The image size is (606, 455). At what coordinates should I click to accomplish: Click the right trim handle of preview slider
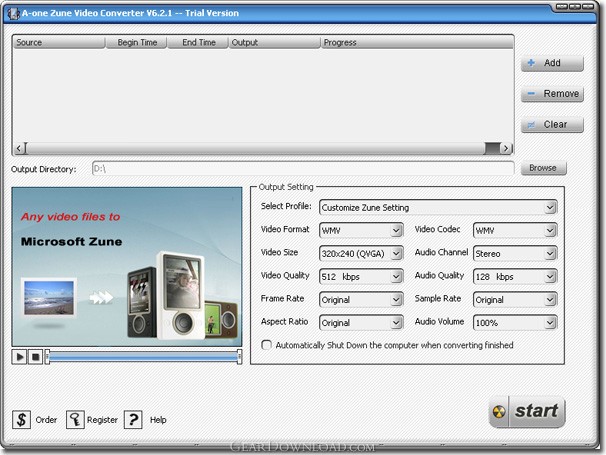point(240,357)
